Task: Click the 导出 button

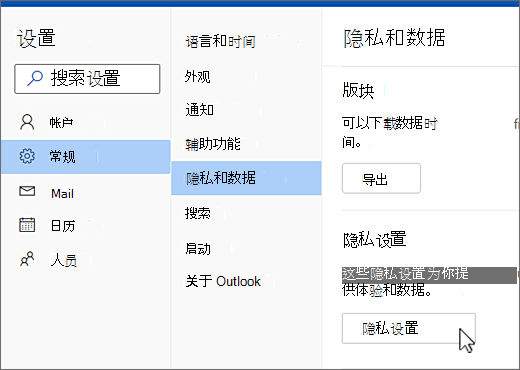Action: pos(381,178)
